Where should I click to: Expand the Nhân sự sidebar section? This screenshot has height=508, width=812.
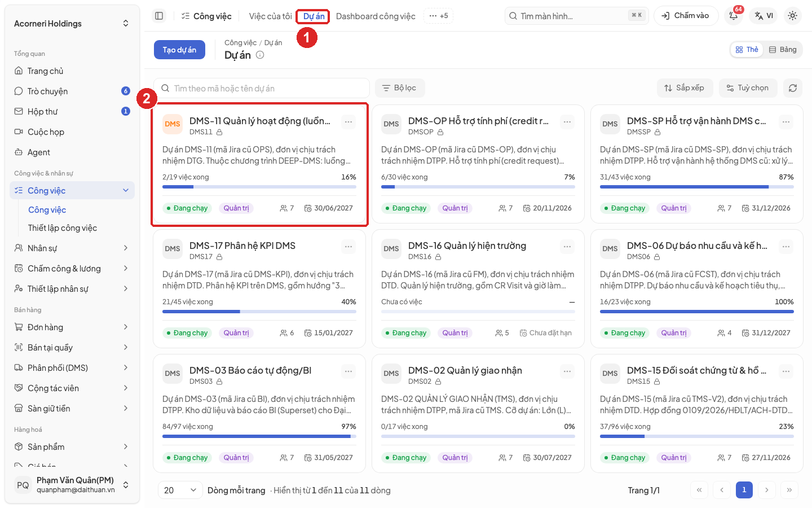72,248
